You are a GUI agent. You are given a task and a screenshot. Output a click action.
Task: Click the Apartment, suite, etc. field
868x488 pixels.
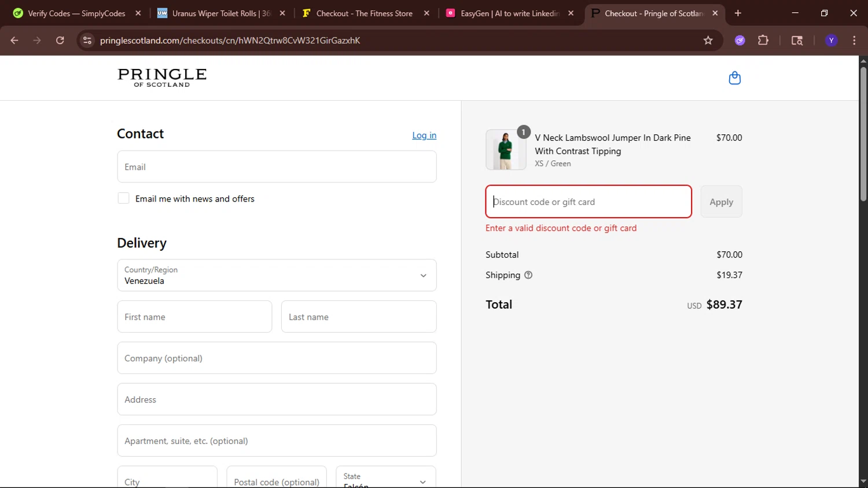coord(277,441)
